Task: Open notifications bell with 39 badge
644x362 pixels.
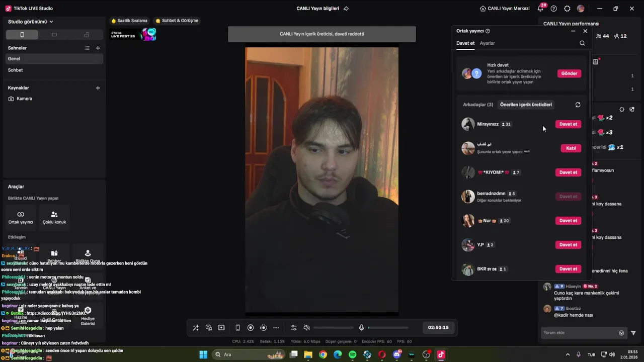Action: pos(541,9)
